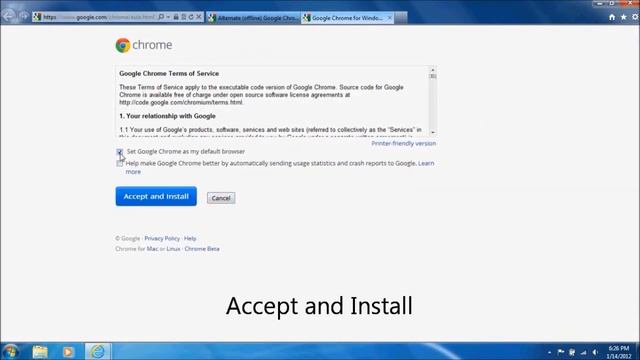Open the Privacy Policy link
Screen dimensions: 640x360
tap(162, 238)
